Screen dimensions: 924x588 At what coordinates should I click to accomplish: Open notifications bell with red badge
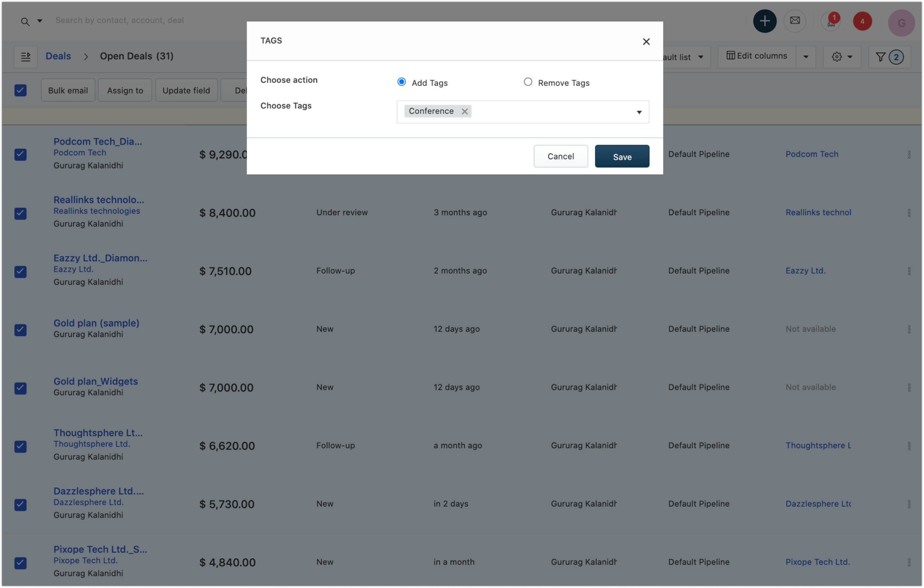(831, 22)
